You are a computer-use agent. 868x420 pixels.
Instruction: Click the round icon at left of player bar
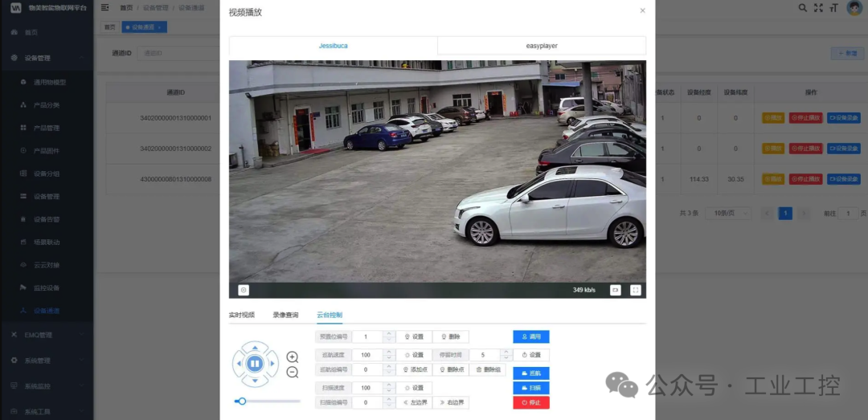click(x=244, y=290)
